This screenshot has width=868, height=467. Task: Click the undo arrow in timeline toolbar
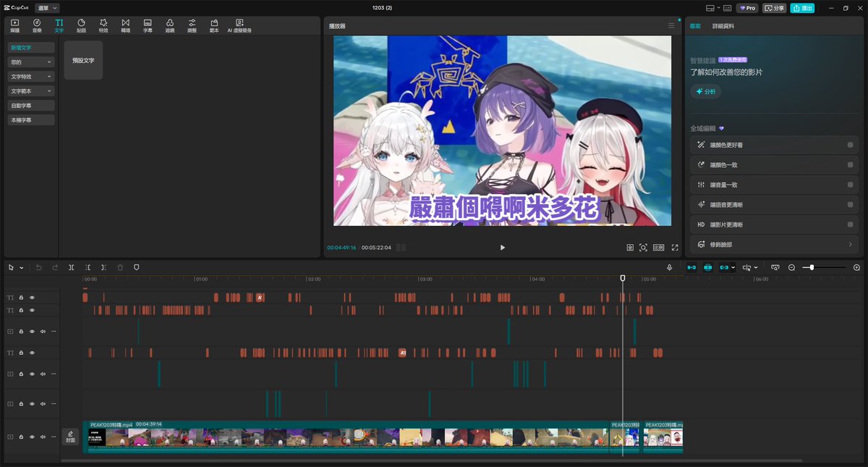(x=39, y=267)
